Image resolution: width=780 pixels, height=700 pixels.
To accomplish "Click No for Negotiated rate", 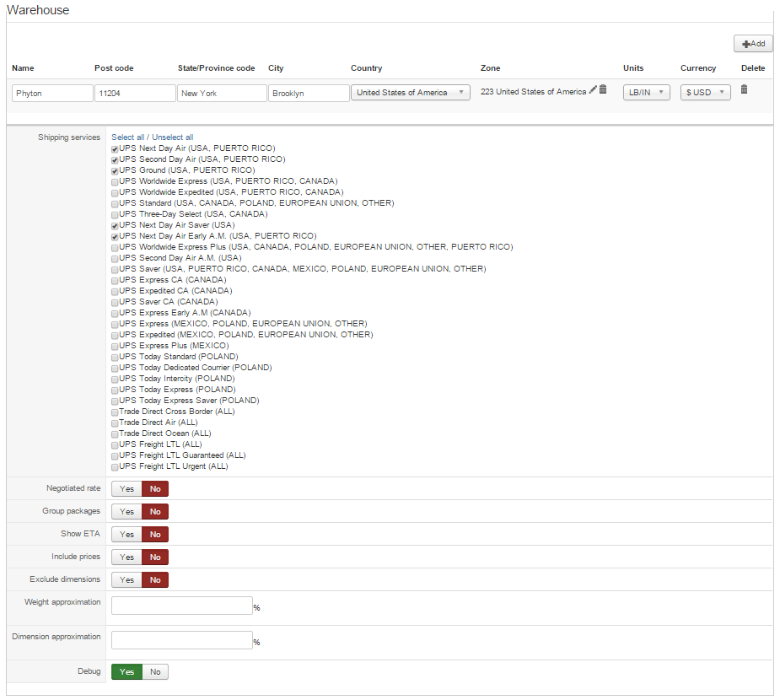I will 155,489.
